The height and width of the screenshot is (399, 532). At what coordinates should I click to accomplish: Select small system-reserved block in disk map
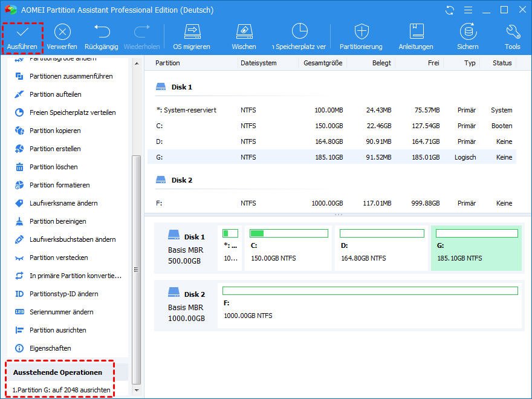[230, 248]
